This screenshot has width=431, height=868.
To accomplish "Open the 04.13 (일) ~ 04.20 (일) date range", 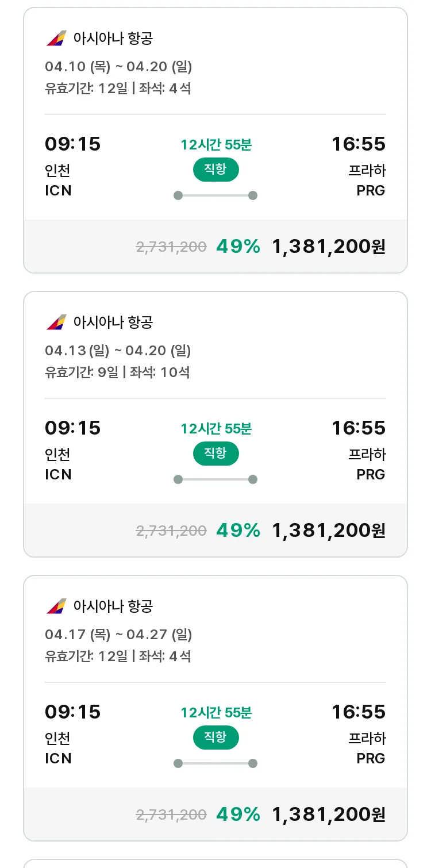I will 118,351.
